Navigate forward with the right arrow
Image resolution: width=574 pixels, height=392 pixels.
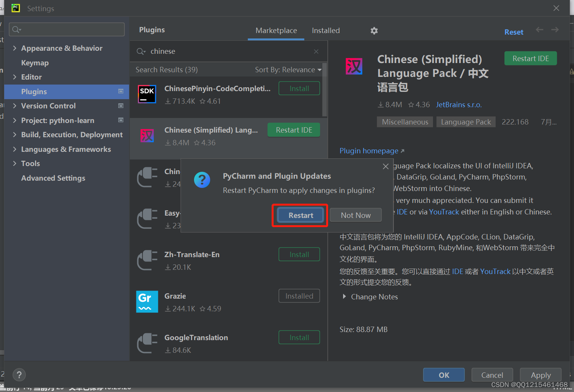555,30
